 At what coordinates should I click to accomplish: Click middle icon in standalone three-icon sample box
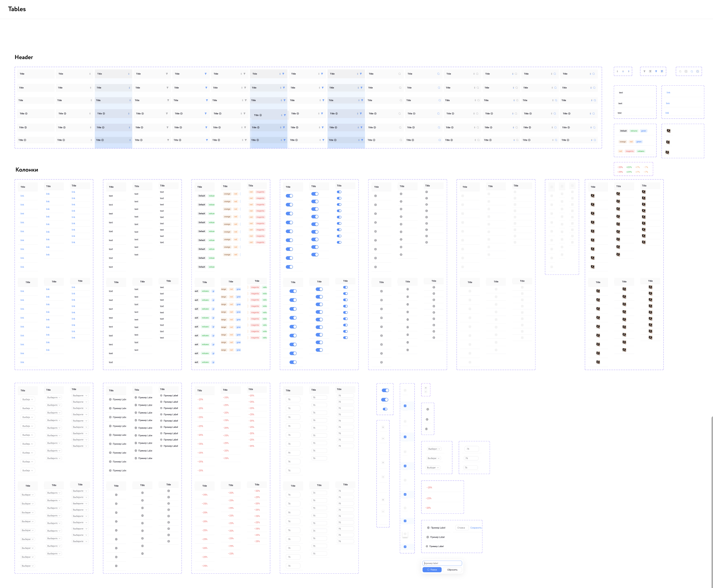(x=427, y=420)
